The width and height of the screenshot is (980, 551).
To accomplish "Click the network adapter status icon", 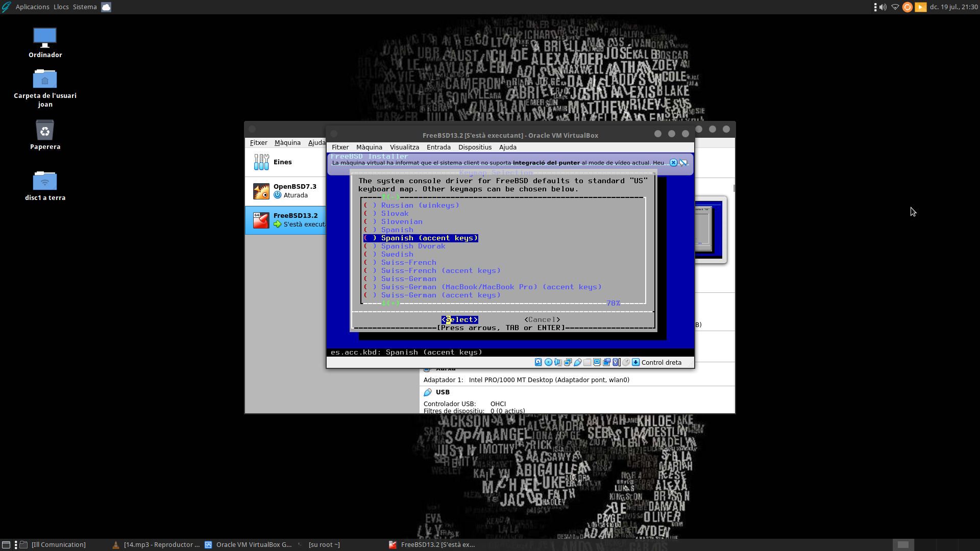I will [x=568, y=362].
